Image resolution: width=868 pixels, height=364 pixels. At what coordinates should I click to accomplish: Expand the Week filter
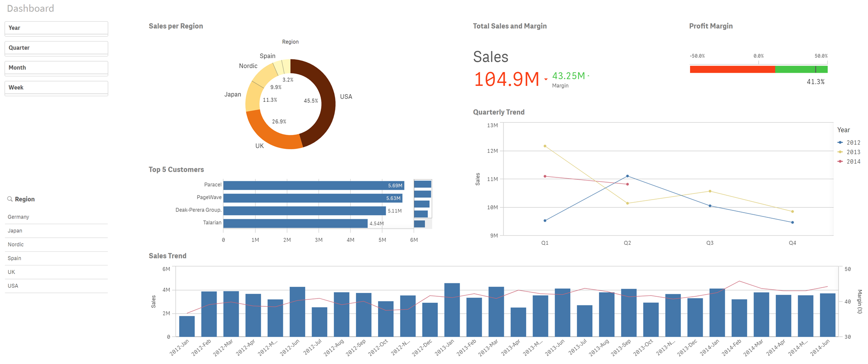click(56, 88)
